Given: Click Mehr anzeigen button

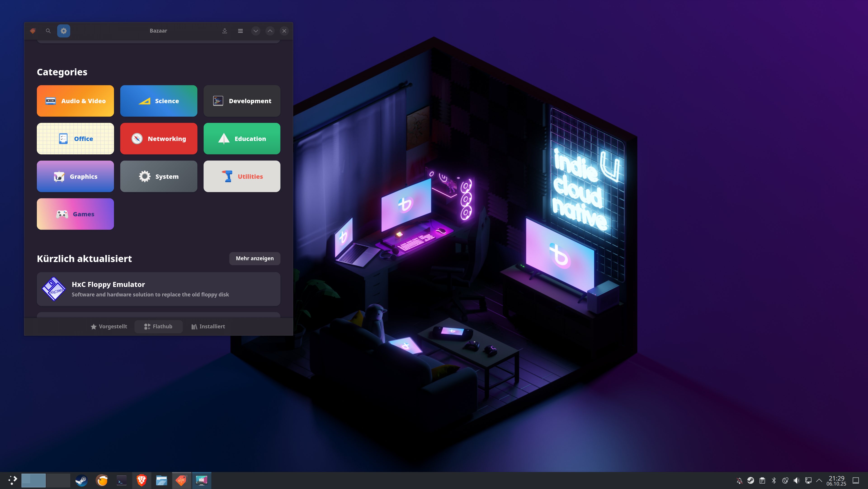Looking at the screenshot, I should point(254,258).
